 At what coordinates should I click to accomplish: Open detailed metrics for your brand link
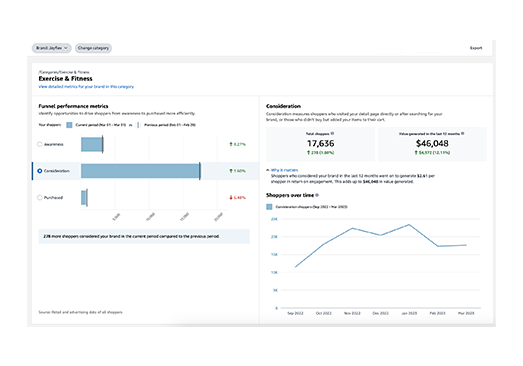(x=86, y=87)
